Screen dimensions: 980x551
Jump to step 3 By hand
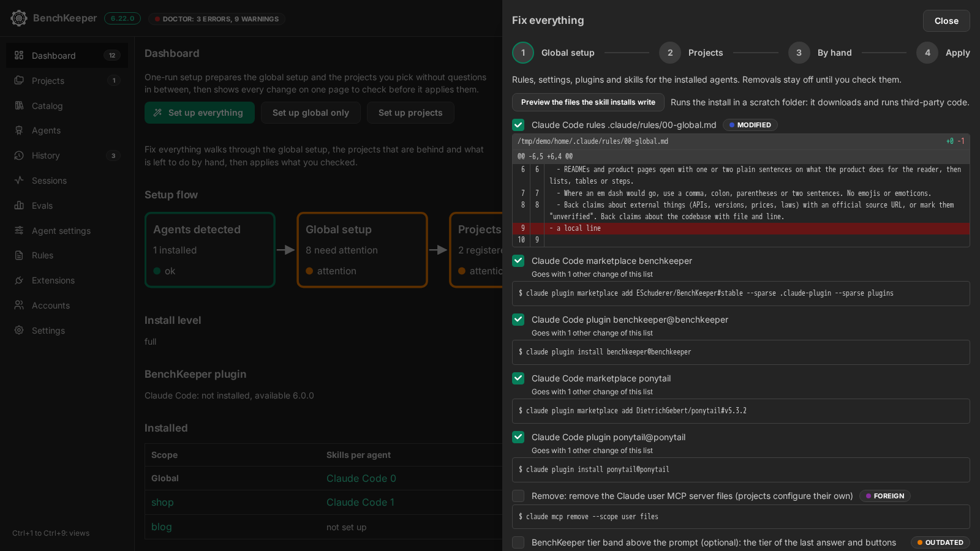(x=820, y=53)
